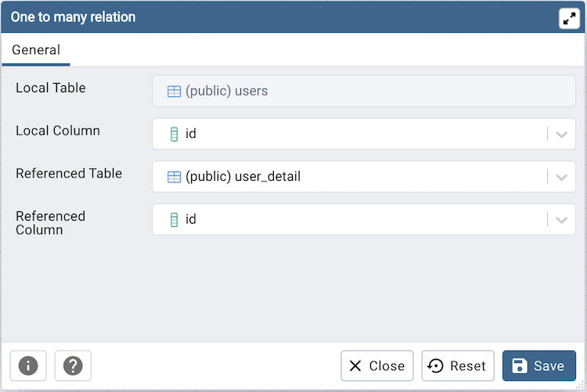This screenshot has height=392, width=587.
Task: Open the info icon button
Action: coord(28,366)
